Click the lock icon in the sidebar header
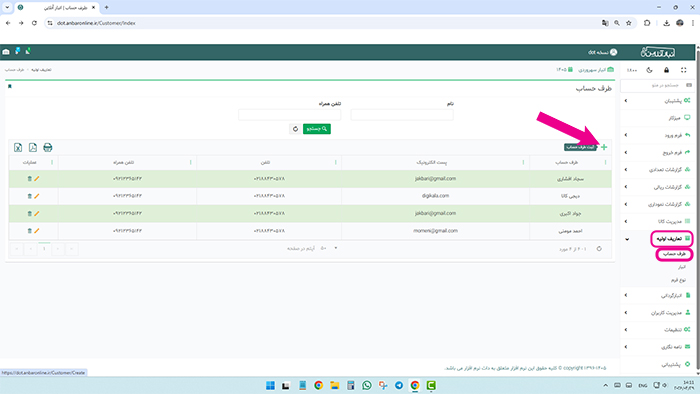700x394 pixels. 666,70
